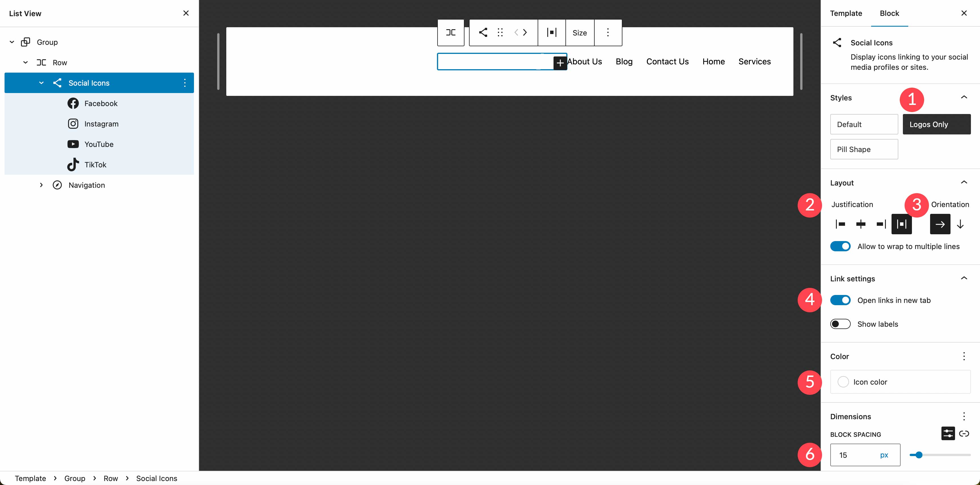Screen dimensions: 980x485
Task: Click the drag handle dots icon in toolbar
Action: coord(500,33)
